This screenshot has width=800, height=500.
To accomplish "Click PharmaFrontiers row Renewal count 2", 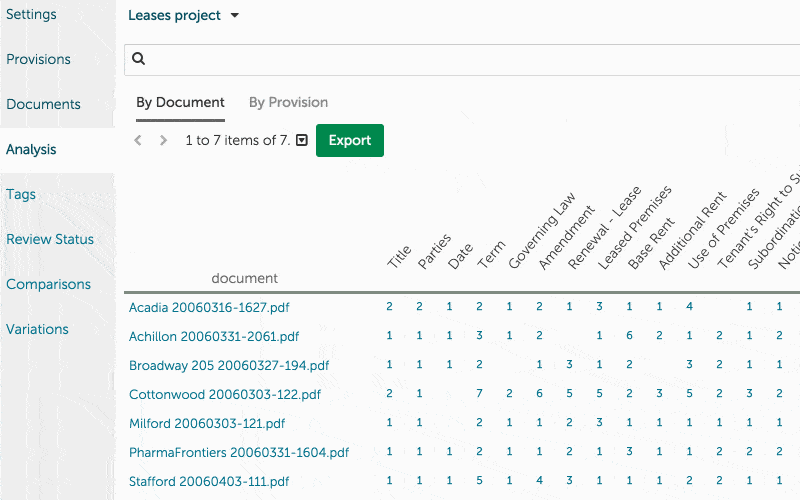I will point(569,452).
